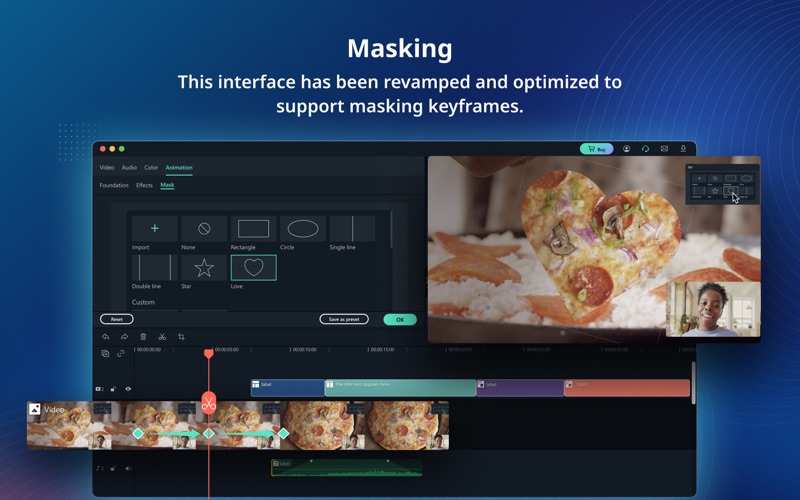Click Save as preset button
This screenshot has width=800, height=500.
[x=344, y=319]
